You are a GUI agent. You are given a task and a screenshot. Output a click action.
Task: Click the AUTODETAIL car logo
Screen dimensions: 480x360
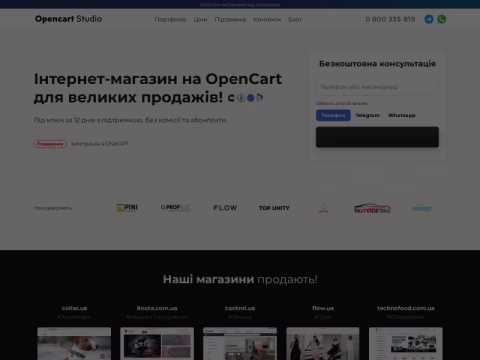[x=372, y=208]
